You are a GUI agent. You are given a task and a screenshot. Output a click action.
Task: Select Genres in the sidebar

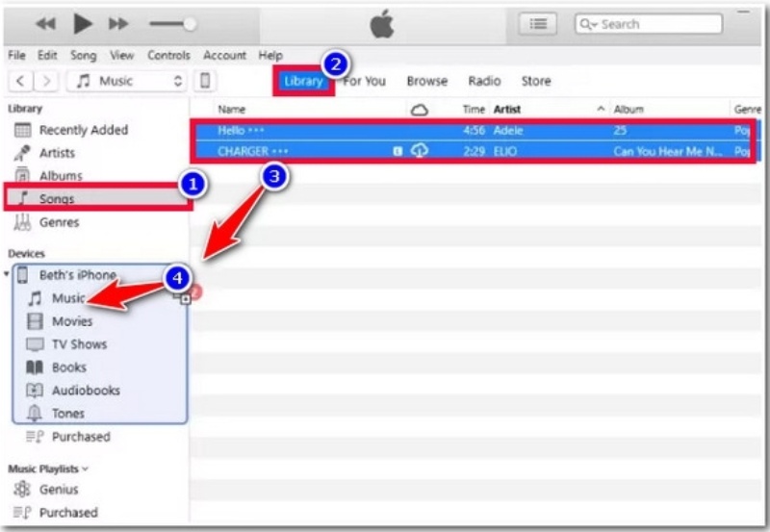59,222
